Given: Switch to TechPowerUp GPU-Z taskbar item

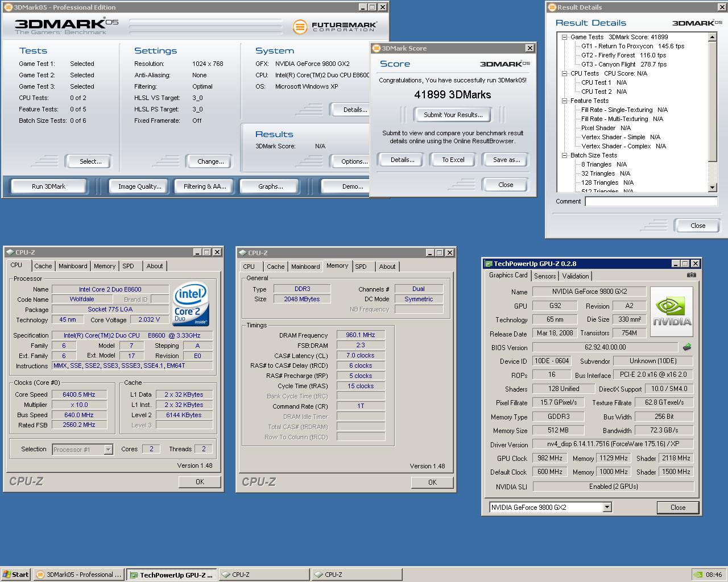Looking at the screenshot, I should (x=171, y=575).
